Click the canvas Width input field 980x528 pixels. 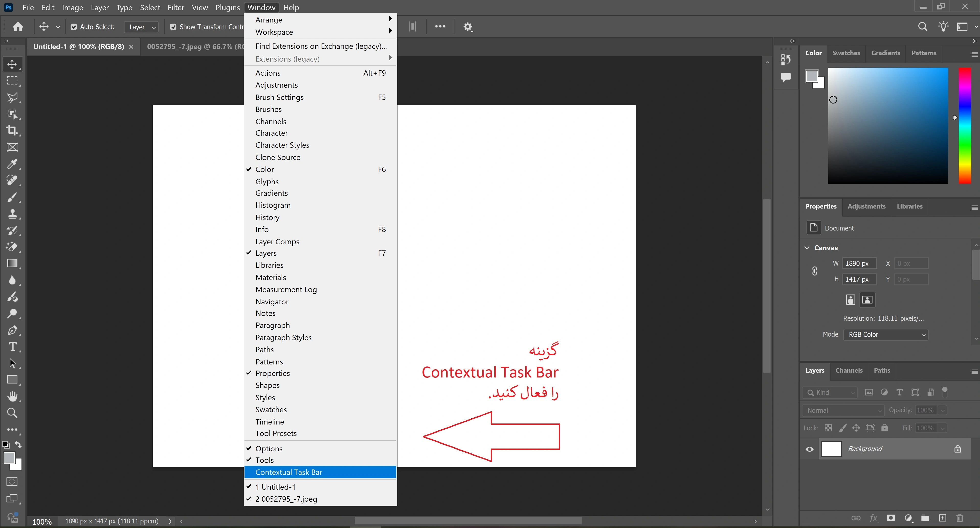[859, 263]
